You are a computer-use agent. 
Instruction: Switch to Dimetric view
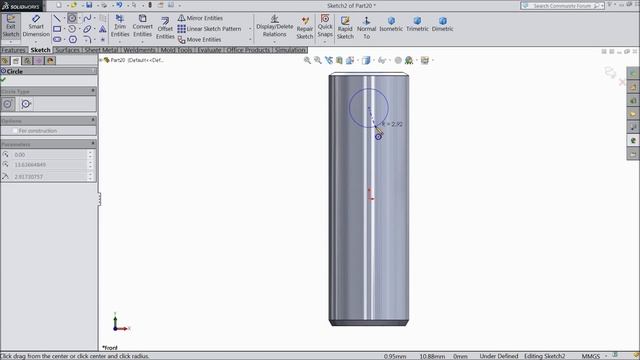point(442,24)
